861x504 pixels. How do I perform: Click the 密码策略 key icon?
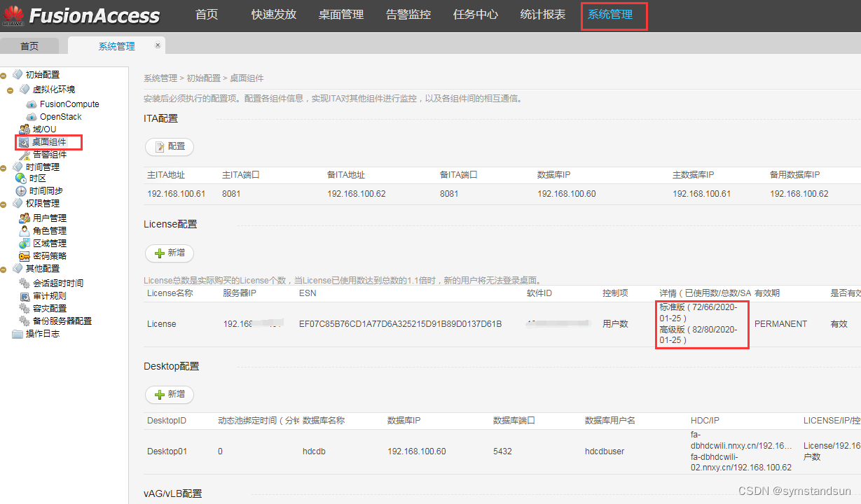(25, 256)
